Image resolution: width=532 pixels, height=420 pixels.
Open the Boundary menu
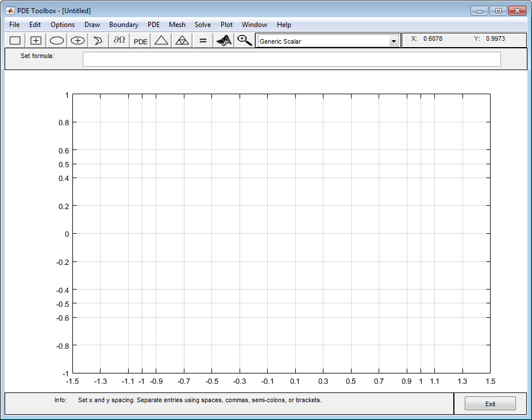tap(124, 25)
